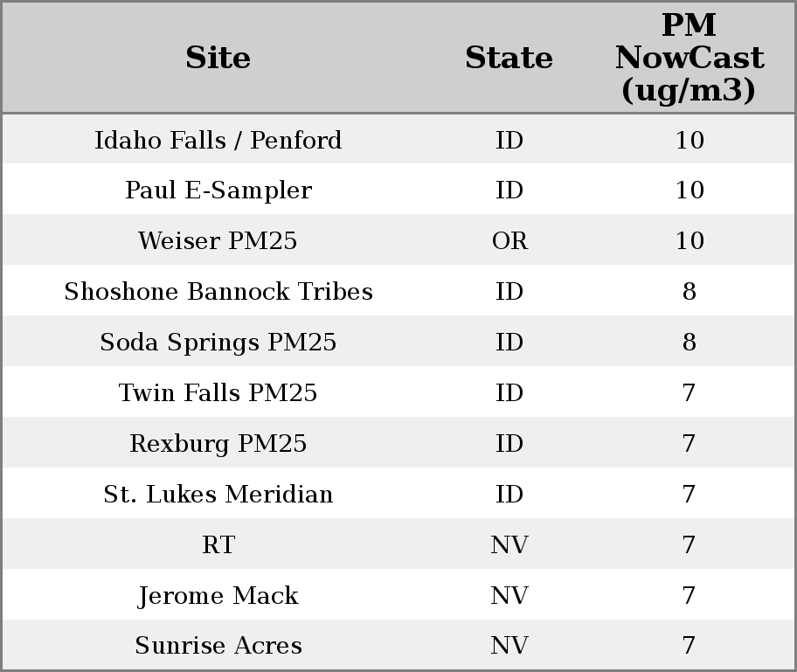Click the PM value 10 for Idaho Falls

[689, 140]
